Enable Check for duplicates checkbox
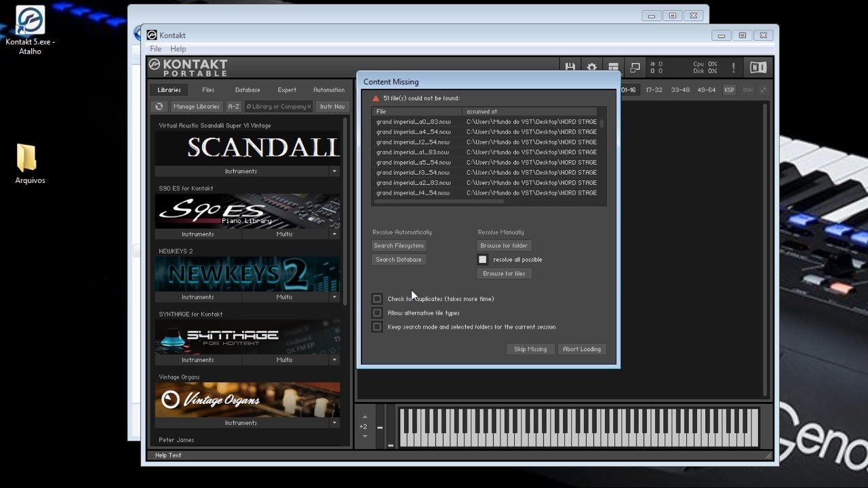This screenshot has height=488, width=868. point(377,299)
